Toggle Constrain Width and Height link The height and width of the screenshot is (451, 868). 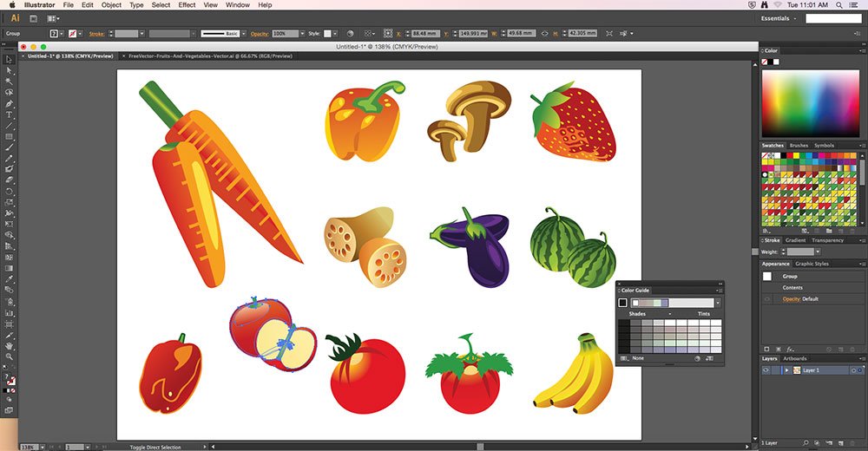(x=545, y=34)
